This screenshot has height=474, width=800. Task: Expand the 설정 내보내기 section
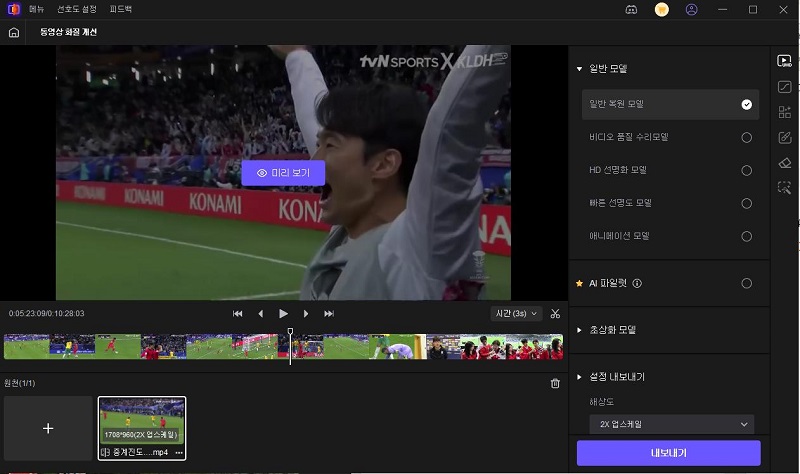(579, 377)
